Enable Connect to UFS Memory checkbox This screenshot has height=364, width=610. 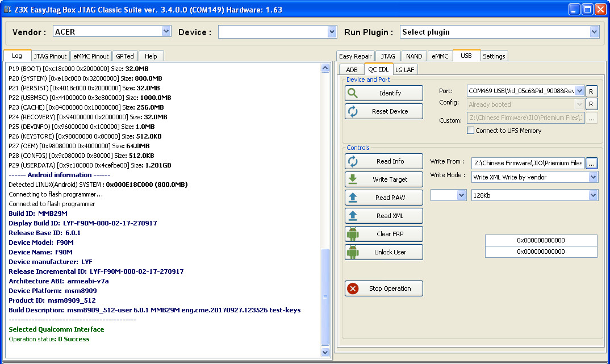tap(470, 131)
